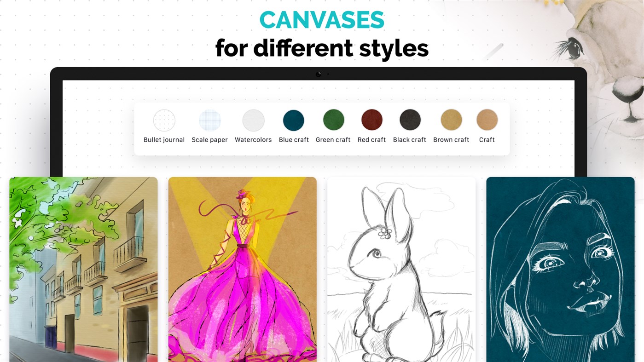
Task: Open the fashion dress illustration thumbnail
Action: (x=242, y=269)
